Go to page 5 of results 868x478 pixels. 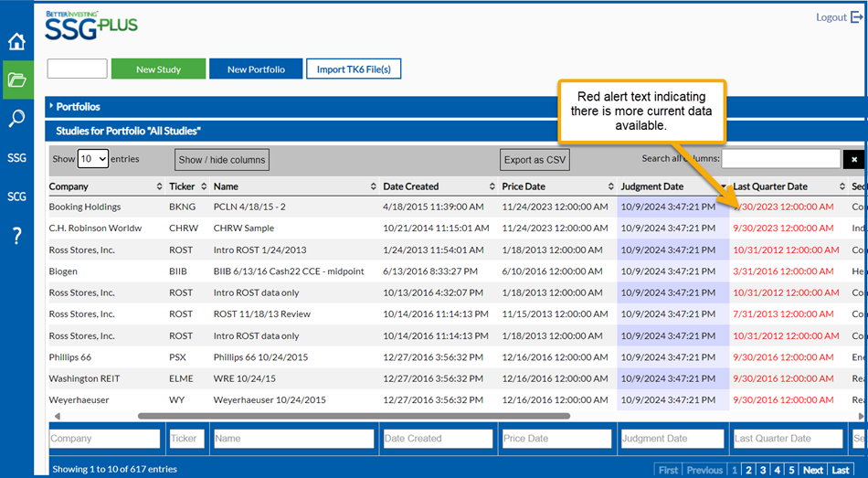coord(791,470)
